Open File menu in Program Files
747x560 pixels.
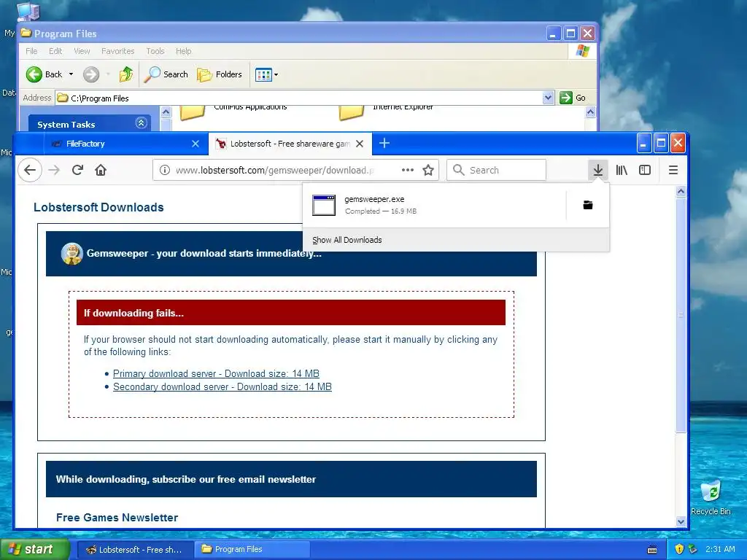coord(31,51)
